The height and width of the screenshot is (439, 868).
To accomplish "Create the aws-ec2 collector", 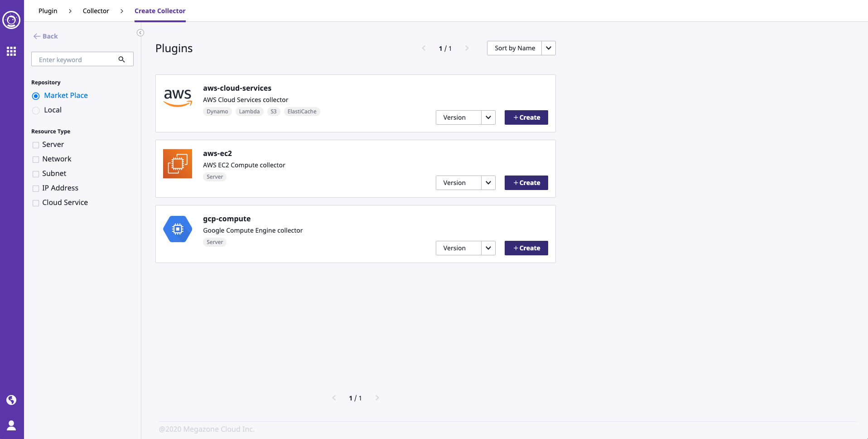I will [x=526, y=183].
